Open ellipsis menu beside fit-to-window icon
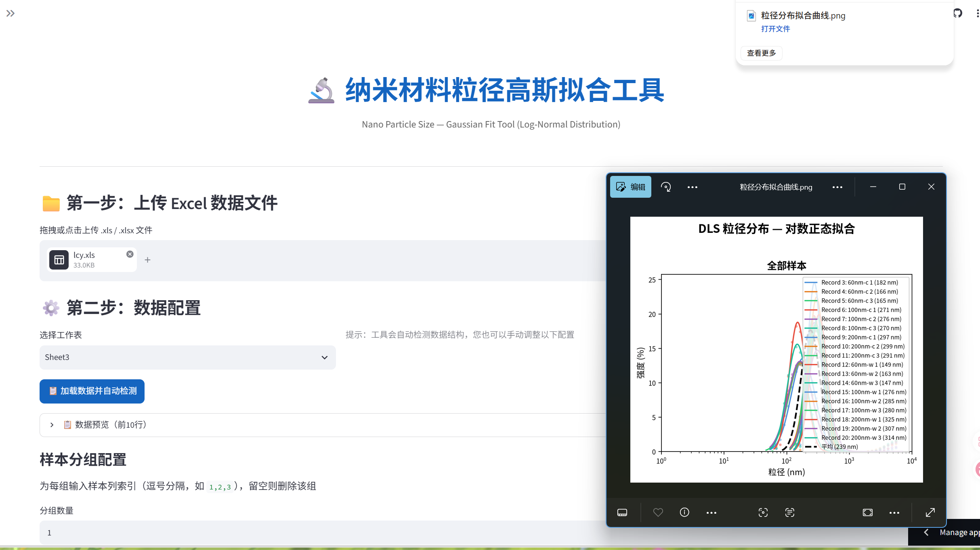The width and height of the screenshot is (980, 550). tap(894, 512)
